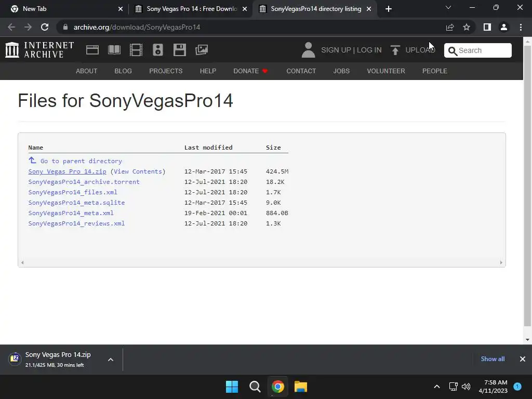Open the Images icon in the Archive nav
532x399 pixels.
202,50
